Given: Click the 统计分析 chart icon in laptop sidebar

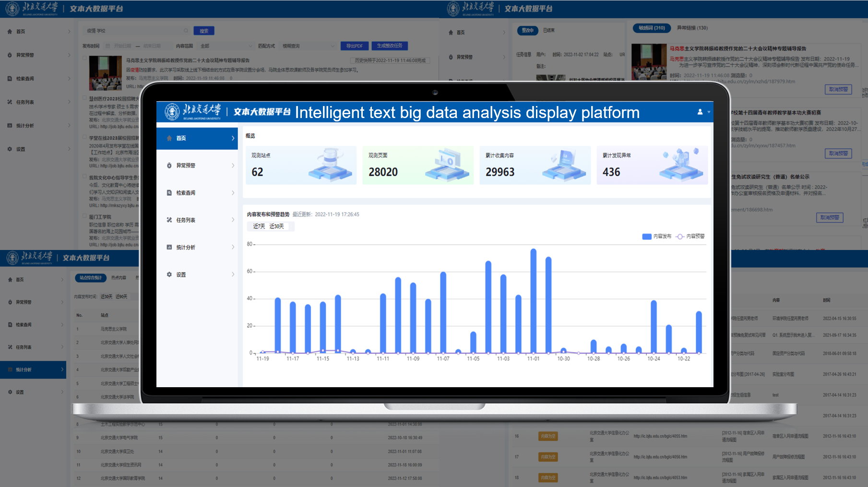Looking at the screenshot, I should (x=169, y=248).
